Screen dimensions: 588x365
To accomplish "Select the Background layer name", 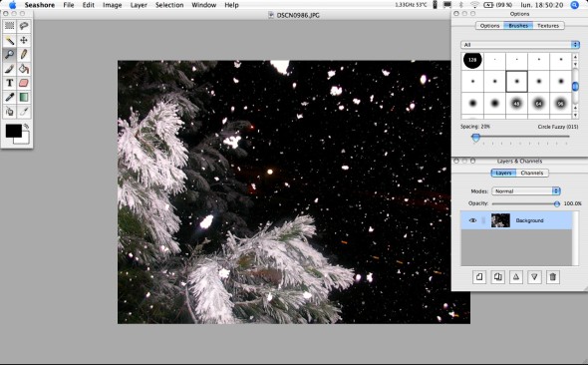I will (x=529, y=220).
